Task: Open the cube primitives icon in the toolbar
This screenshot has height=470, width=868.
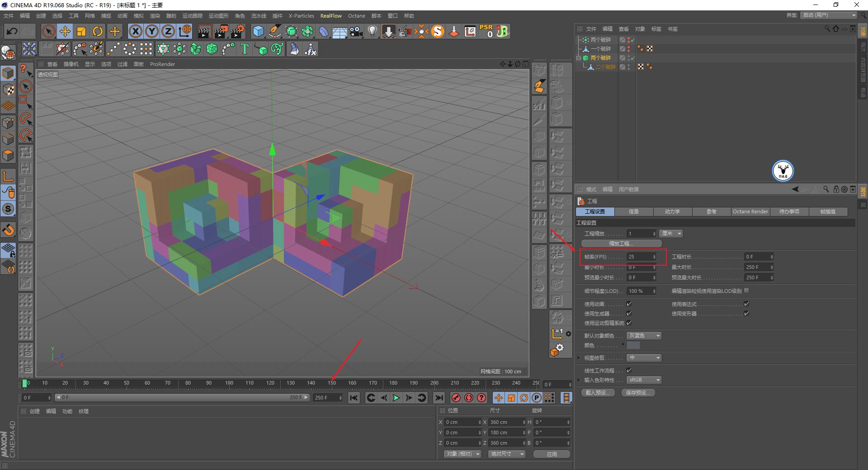Action: (x=259, y=31)
